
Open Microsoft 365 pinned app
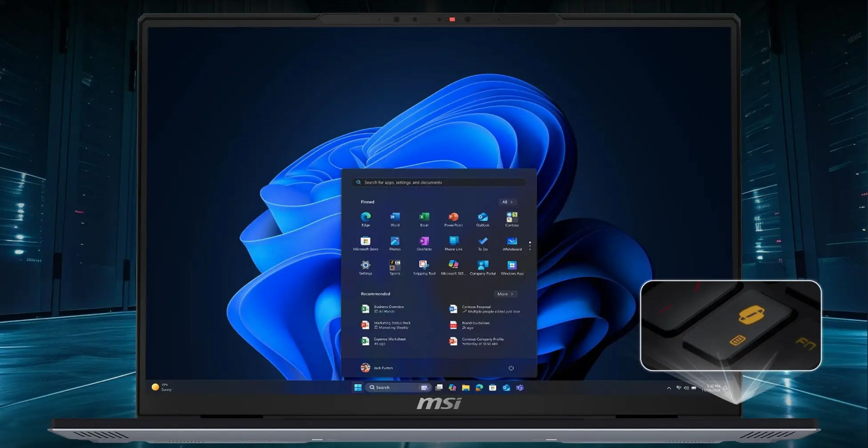click(x=453, y=268)
